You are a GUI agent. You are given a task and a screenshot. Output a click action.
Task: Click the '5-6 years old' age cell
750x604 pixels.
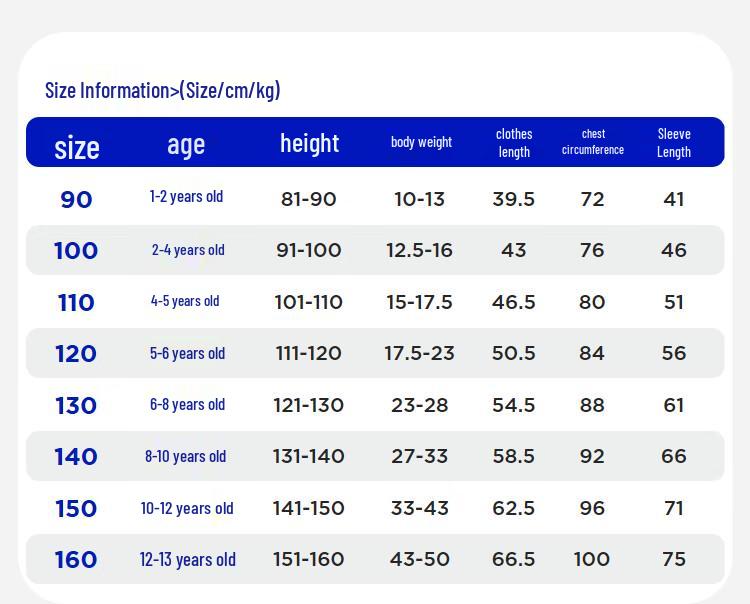[x=187, y=353]
